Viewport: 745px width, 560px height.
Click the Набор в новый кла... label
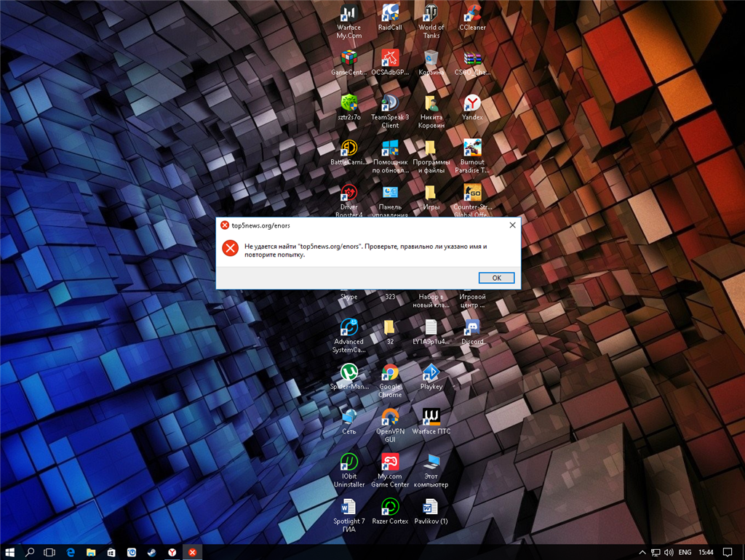(x=431, y=300)
